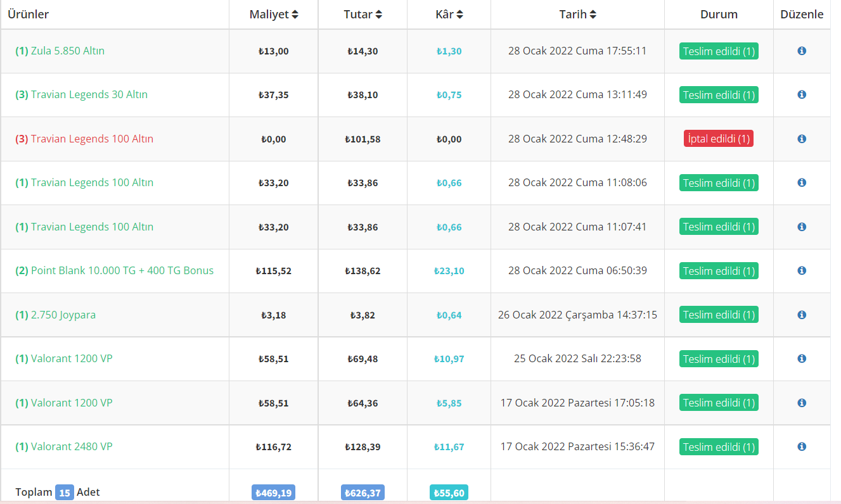Click the blue 15 total count badge
The image size is (841, 504).
click(x=65, y=492)
